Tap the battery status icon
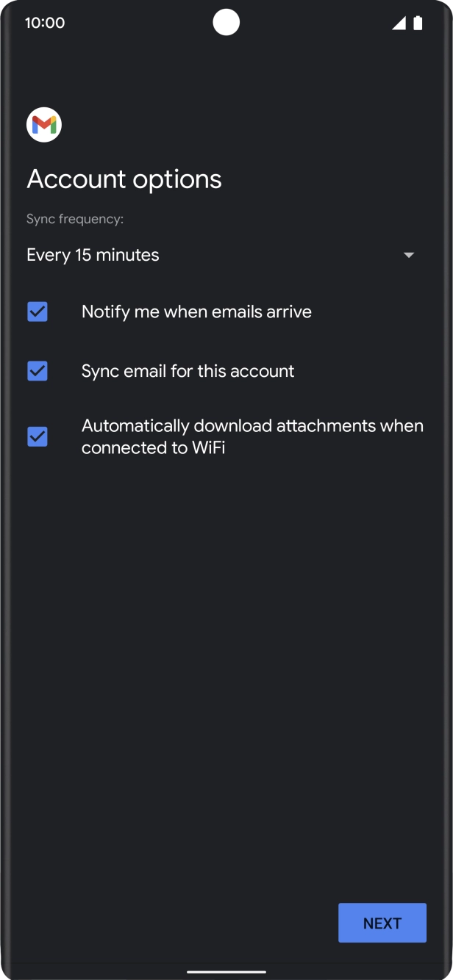 click(419, 23)
